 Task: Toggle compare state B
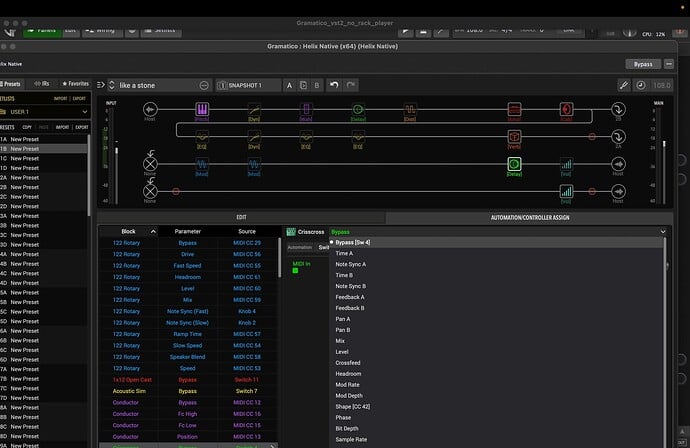click(x=316, y=85)
